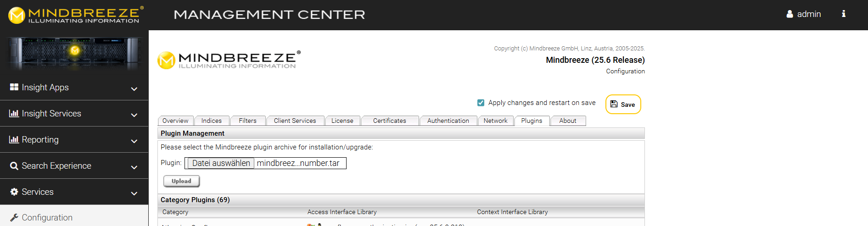Click the Mindbreeze logo in the content header
This screenshot has width=868, height=226.
point(229,60)
